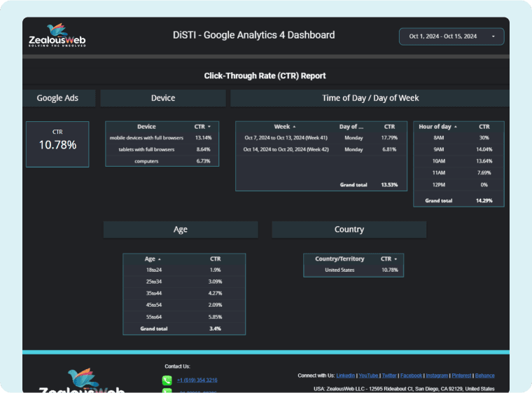Sort Device table by CTR arrow
Image resolution: width=532 pixels, height=393 pixels.
(x=209, y=127)
